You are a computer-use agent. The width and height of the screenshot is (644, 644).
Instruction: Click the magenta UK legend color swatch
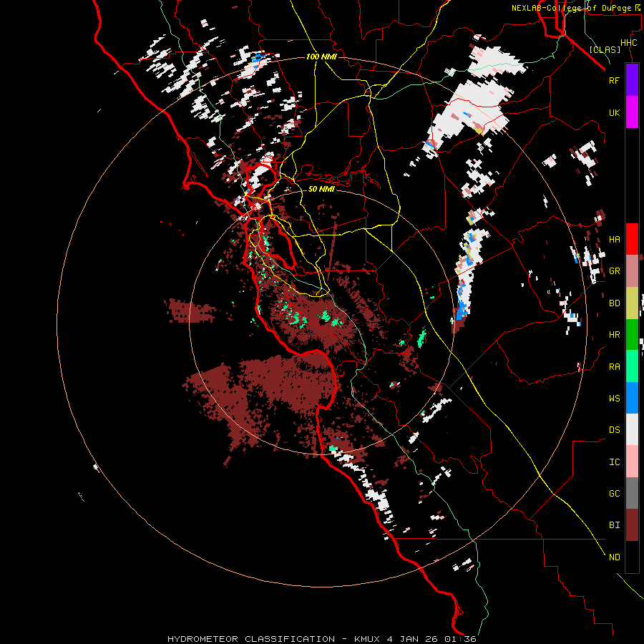[x=632, y=112]
